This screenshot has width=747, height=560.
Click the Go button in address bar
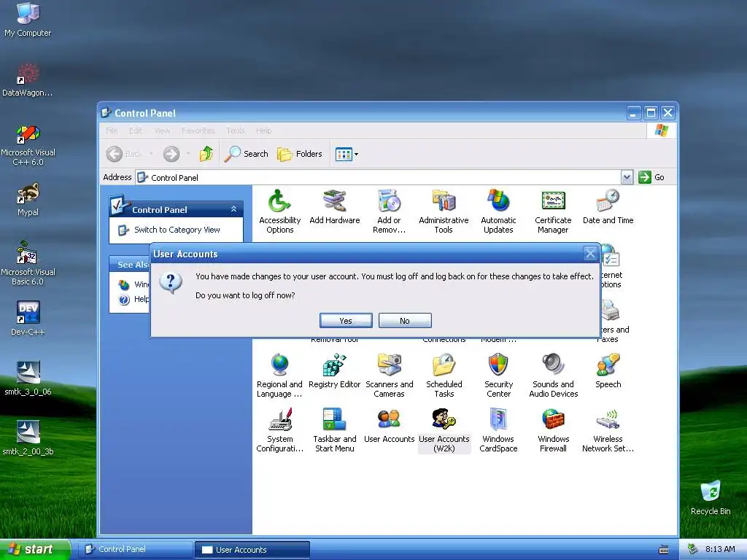pyautogui.click(x=651, y=177)
